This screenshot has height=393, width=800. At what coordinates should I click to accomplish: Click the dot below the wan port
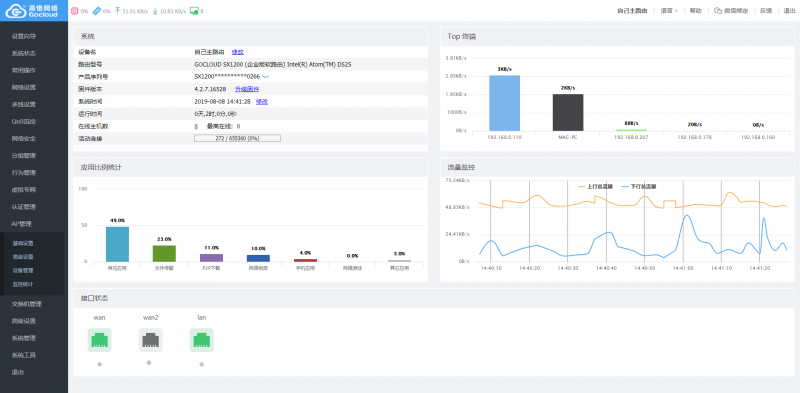(x=99, y=364)
